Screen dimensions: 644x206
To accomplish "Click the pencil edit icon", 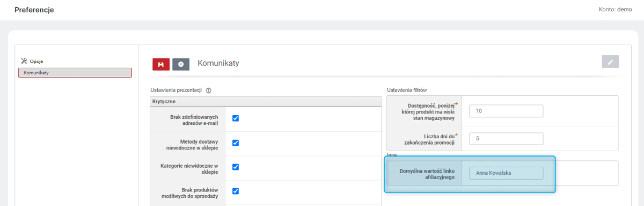I will [610, 61].
